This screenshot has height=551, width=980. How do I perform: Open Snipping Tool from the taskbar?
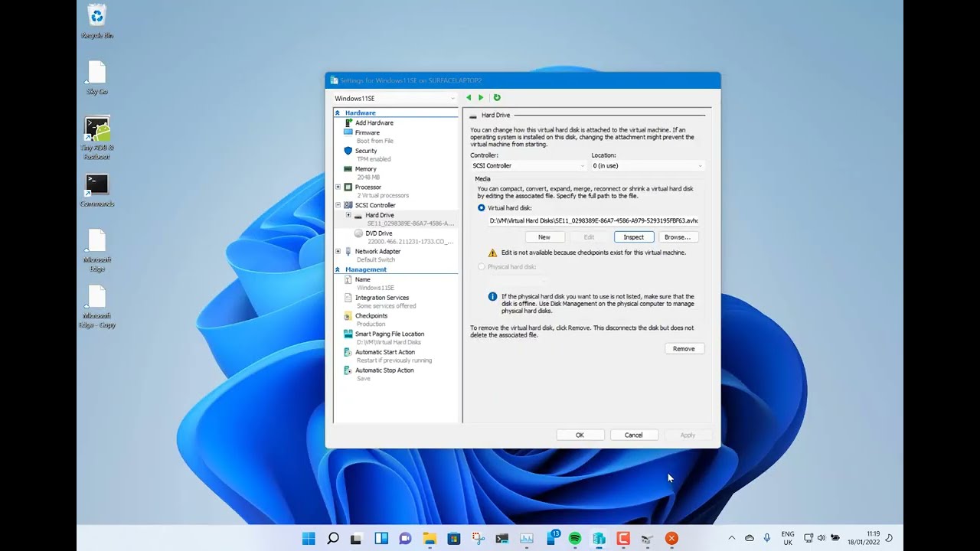(479, 539)
